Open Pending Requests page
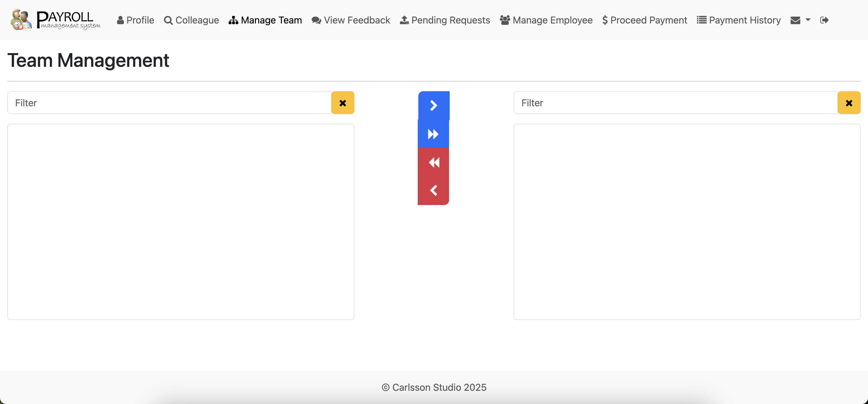The width and height of the screenshot is (868, 404). click(x=445, y=20)
